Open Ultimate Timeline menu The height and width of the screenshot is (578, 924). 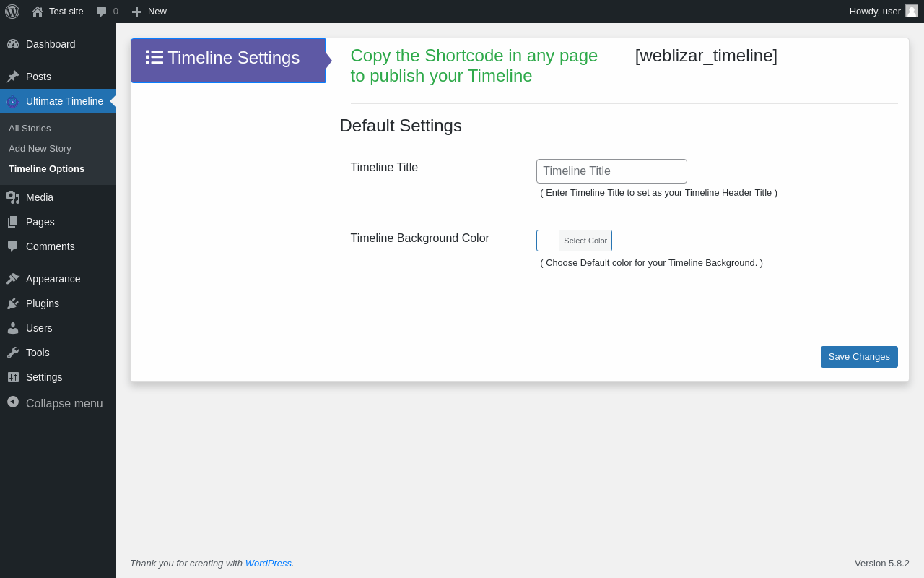[58, 101]
